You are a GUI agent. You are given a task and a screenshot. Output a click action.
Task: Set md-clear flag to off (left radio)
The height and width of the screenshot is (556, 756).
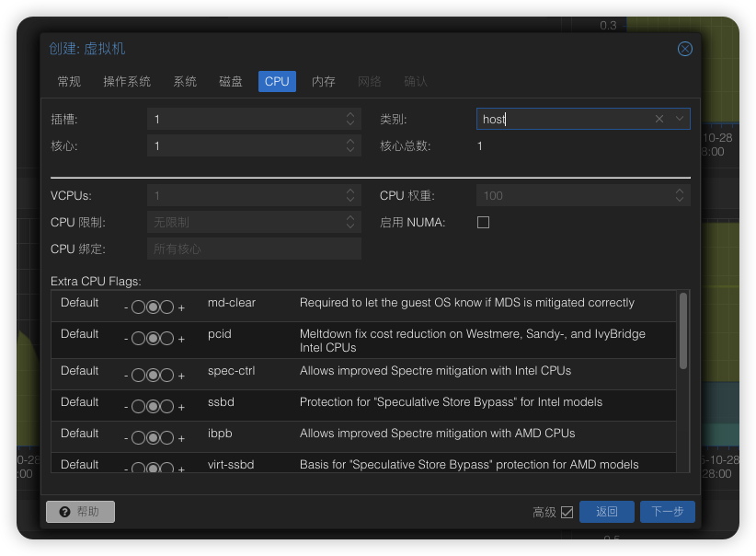click(139, 307)
